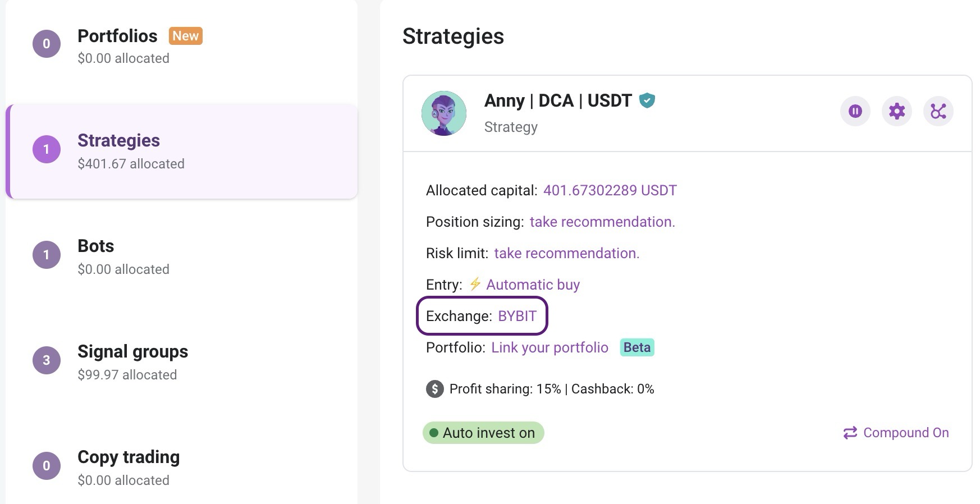Image resolution: width=980 pixels, height=504 pixels.
Task: Click the profit sharing dollar icon
Action: [x=435, y=389]
